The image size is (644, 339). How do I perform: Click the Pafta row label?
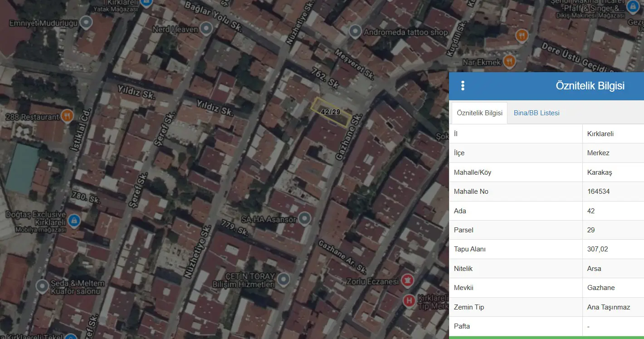[462, 326]
